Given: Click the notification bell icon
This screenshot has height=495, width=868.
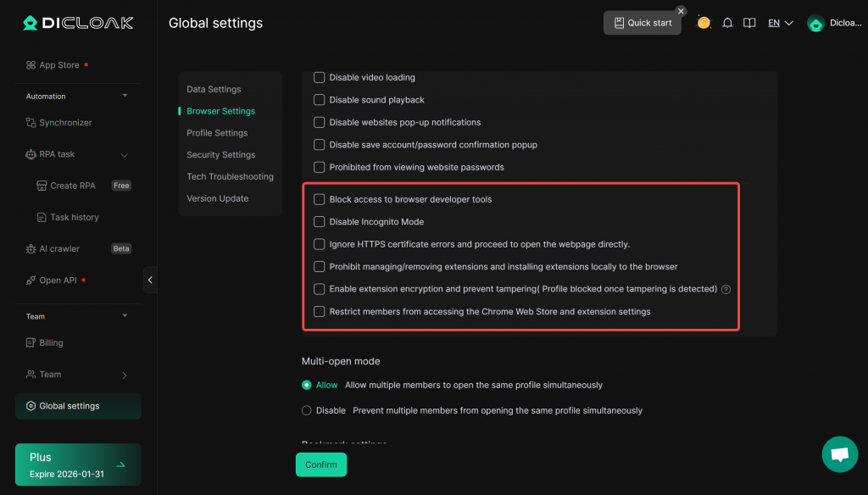Looking at the screenshot, I should click(x=727, y=23).
